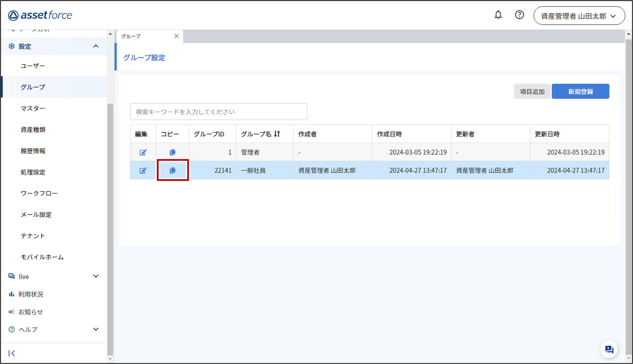Open 履歴情報 settings
This screenshot has height=364, width=633.
(x=33, y=151)
